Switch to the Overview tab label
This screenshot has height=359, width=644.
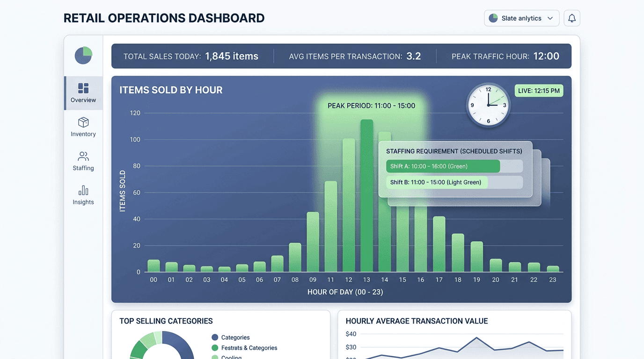(83, 100)
